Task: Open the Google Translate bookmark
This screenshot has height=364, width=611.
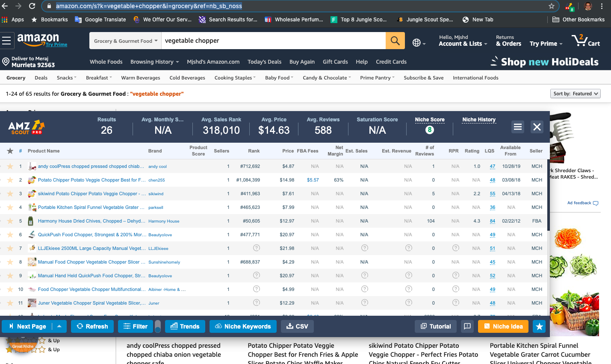Action: (100, 20)
